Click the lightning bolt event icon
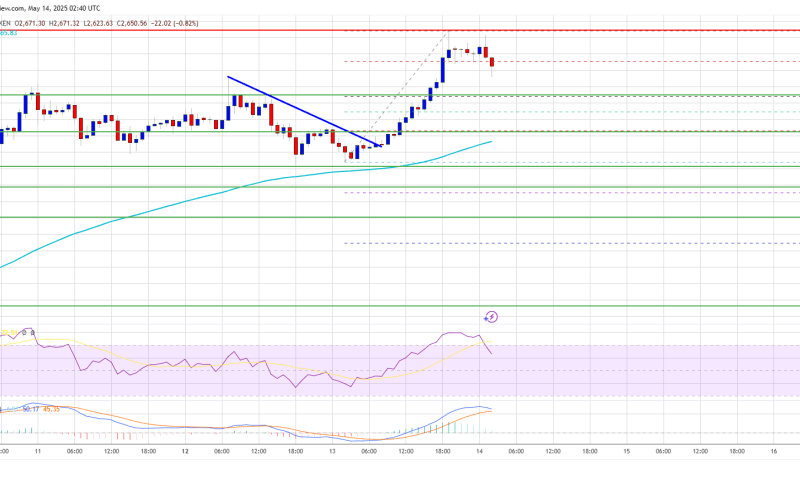Screen dimensions: 800x479 coord(491,317)
